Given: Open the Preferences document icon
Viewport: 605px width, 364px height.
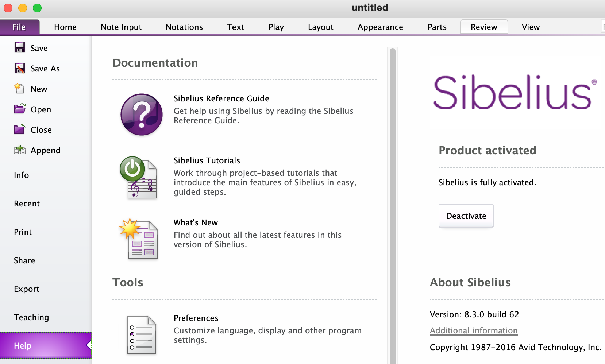Looking at the screenshot, I should pos(142,335).
